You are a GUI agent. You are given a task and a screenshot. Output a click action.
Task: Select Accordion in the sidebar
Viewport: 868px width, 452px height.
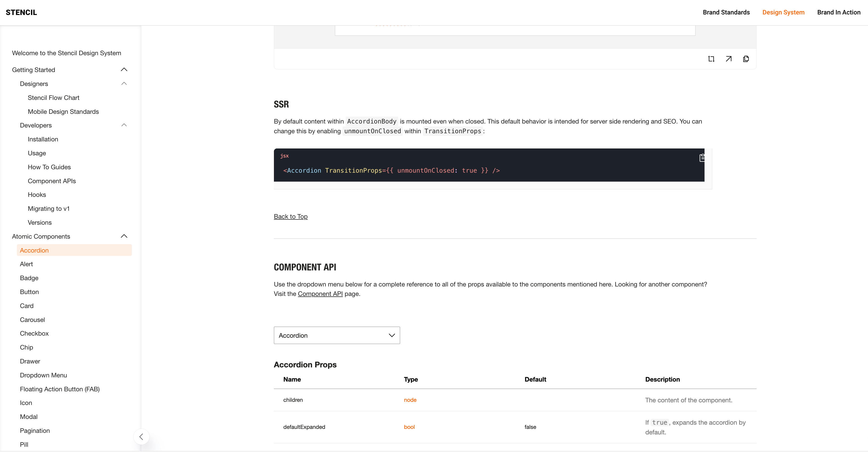[74, 250]
